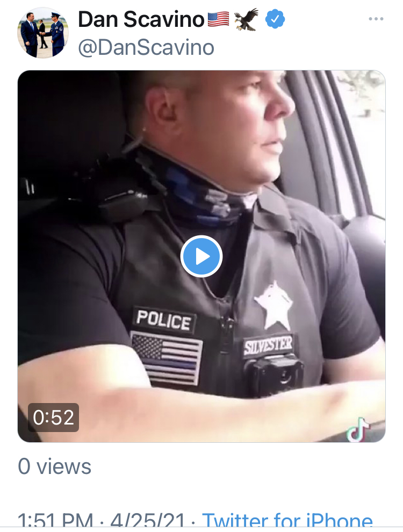Image resolution: width=403 pixels, height=532 pixels.
Task: Open Dan Scavino's profile avatar picture
Action: [x=43, y=33]
